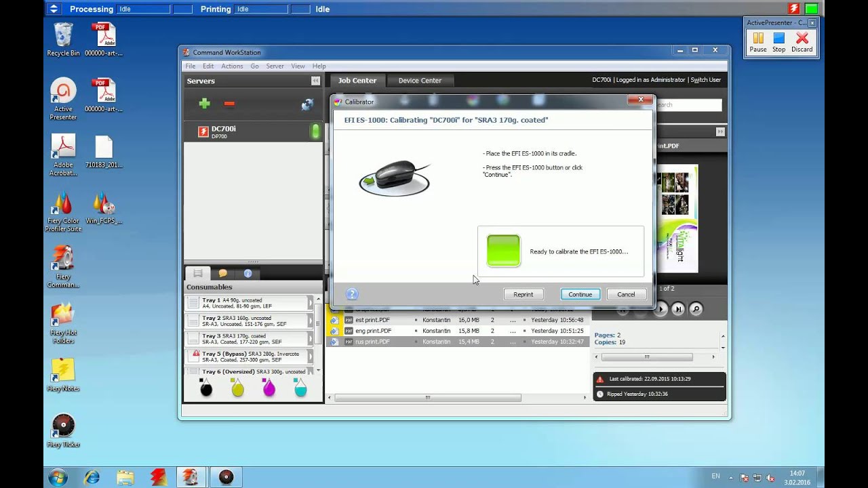This screenshot has width=868, height=488.
Task: Open the Windows Start menu
Action: coord(58,477)
